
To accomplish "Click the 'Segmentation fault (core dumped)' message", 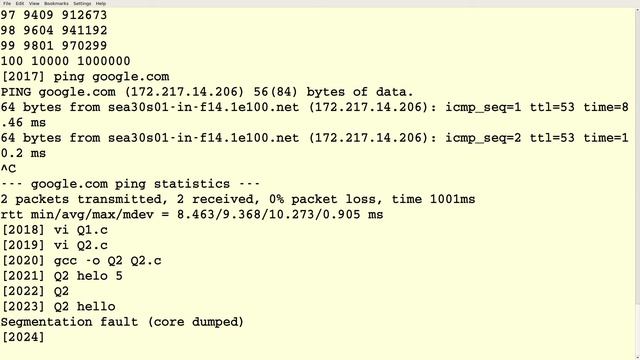I will tap(122, 322).
